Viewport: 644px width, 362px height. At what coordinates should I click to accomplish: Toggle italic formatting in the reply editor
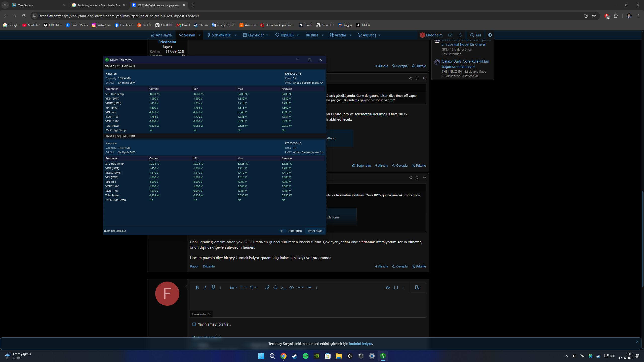205,287
